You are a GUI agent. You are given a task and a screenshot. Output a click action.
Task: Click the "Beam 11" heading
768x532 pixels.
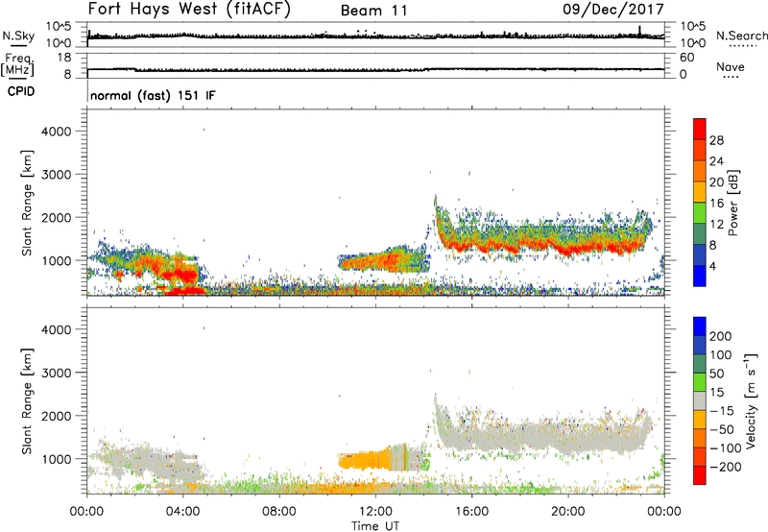373,11
